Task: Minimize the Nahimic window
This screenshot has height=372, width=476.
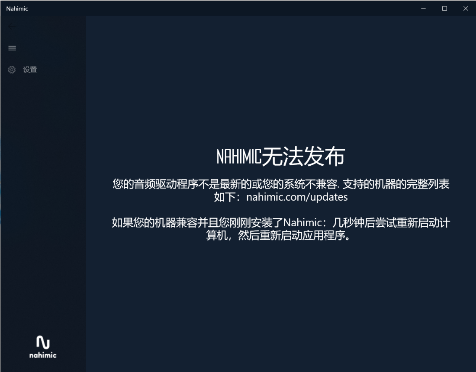Action: click(423, 9)
